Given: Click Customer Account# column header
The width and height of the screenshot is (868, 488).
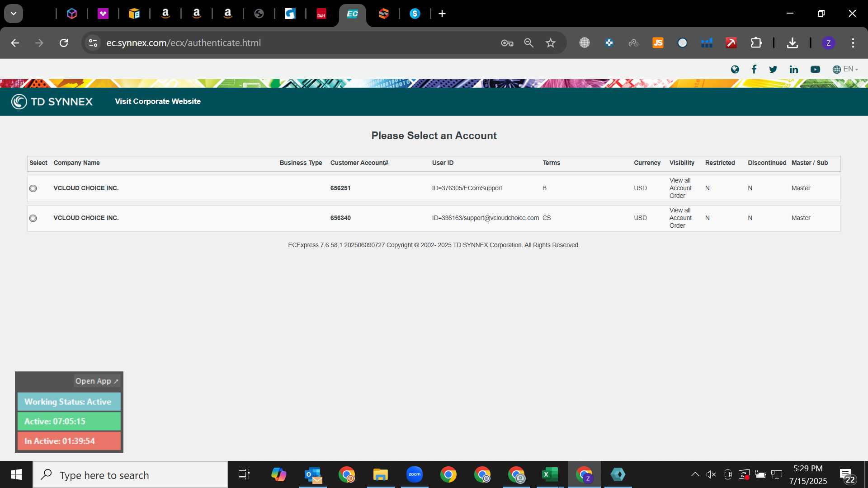Looking at the screenshot, I should click(x=359, y=163).
